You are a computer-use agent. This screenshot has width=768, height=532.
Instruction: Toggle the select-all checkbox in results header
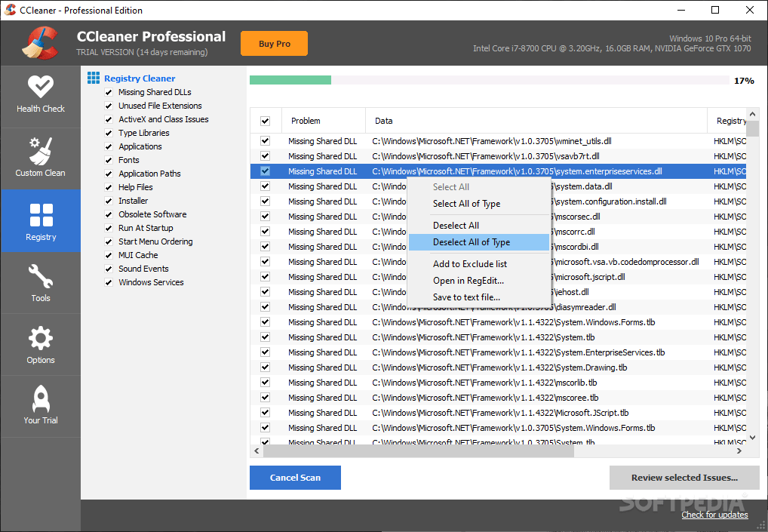click(x=266, y=120)
